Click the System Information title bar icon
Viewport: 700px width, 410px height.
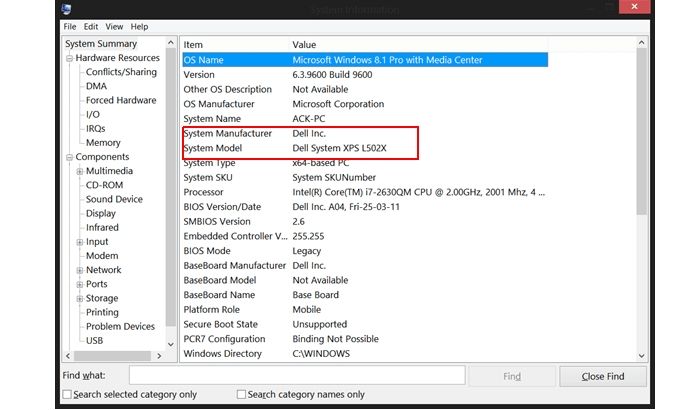tap(66, 9)
